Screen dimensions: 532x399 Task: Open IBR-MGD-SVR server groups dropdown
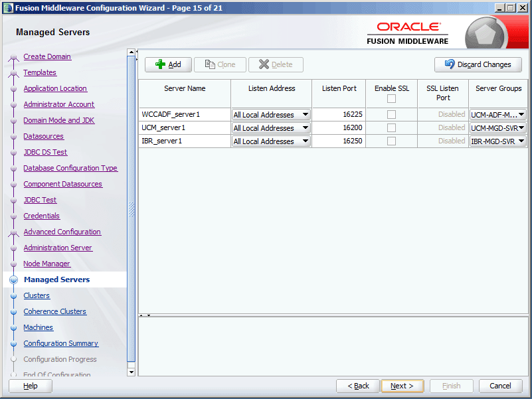pos(497,141)
